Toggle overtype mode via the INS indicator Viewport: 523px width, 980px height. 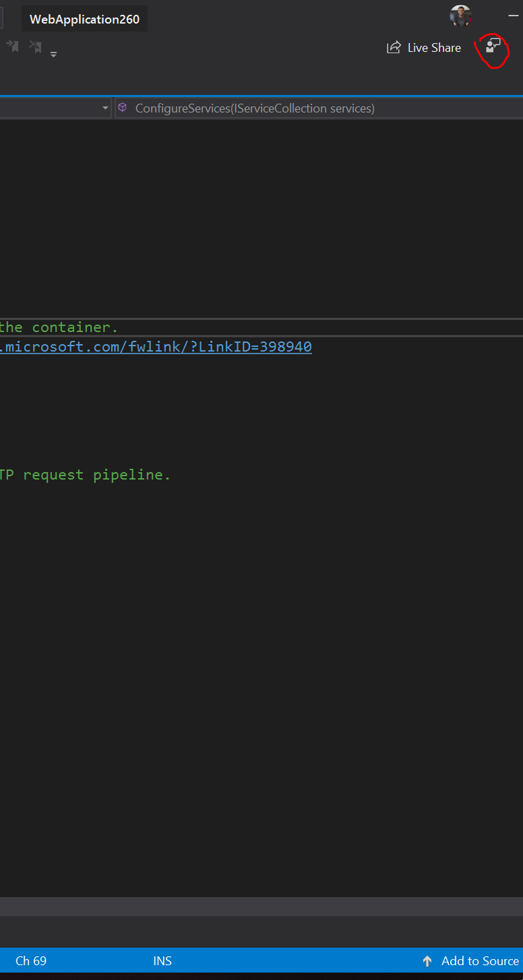(162, 960)
